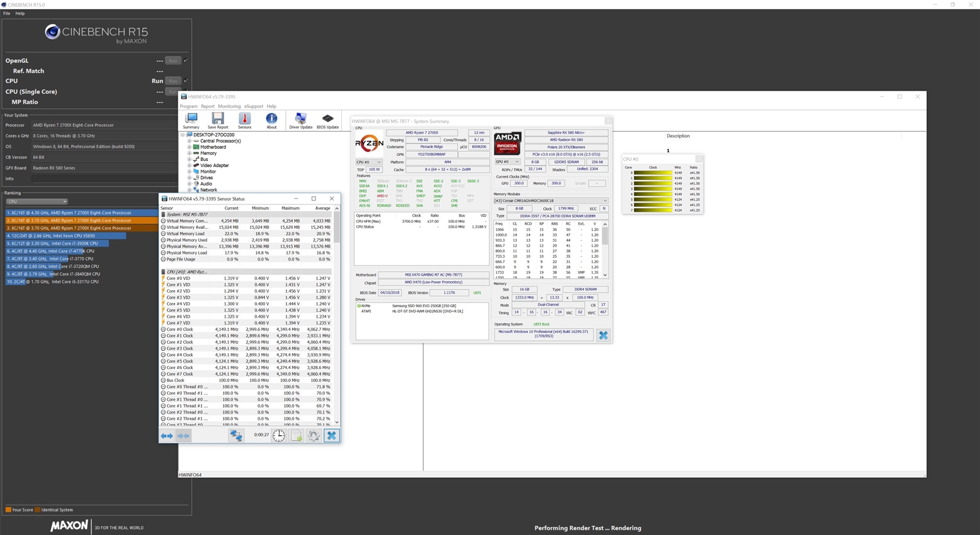
Task: Open the GPU #0 selector dropdown
Action: click(x=508, y=162)
